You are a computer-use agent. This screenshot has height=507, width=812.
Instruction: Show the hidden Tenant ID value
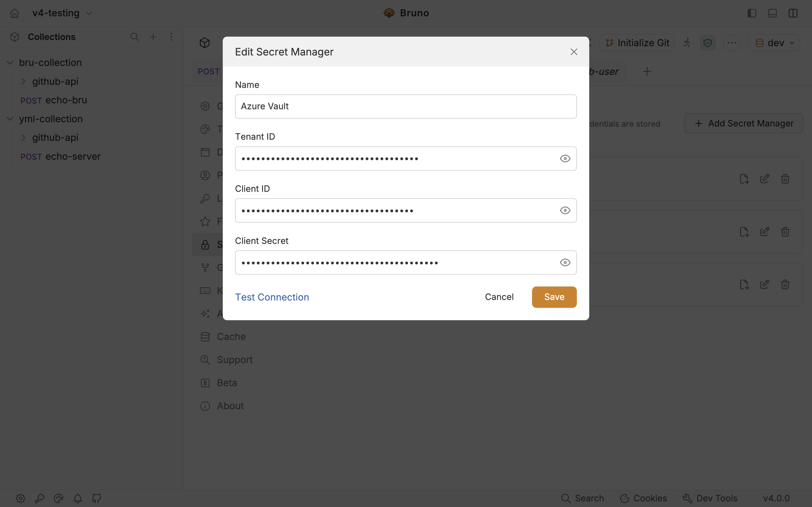(565, 159)
